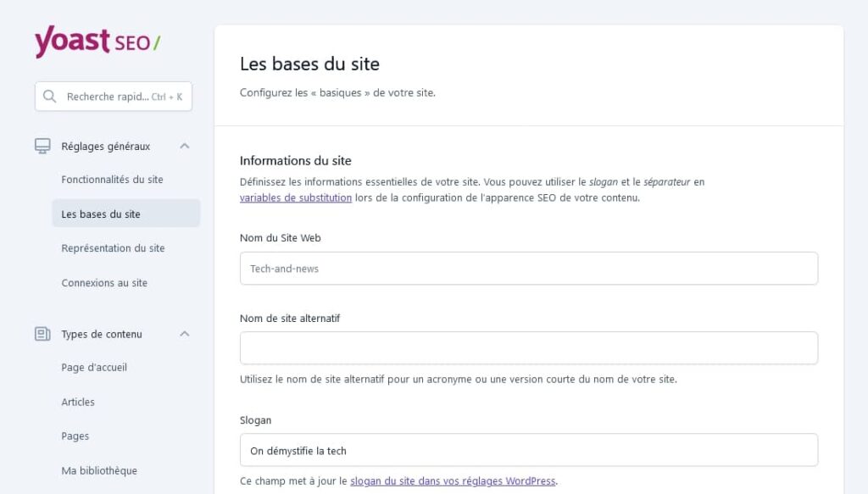Click slogan du site dans vos réglages WordPress

click(452, 480)
